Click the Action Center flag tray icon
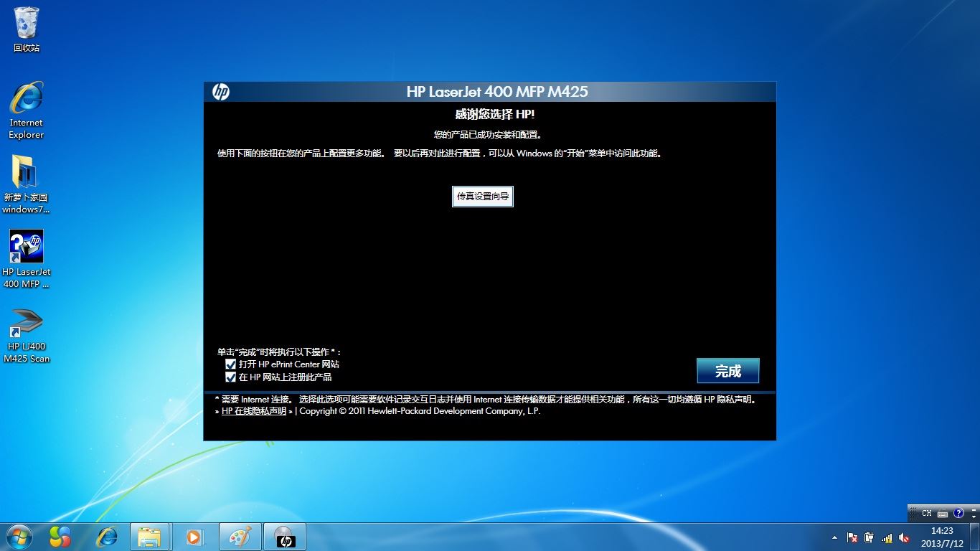Image resolution: width=980 pixels, height=551 pixels. click(x=852, y=537)
